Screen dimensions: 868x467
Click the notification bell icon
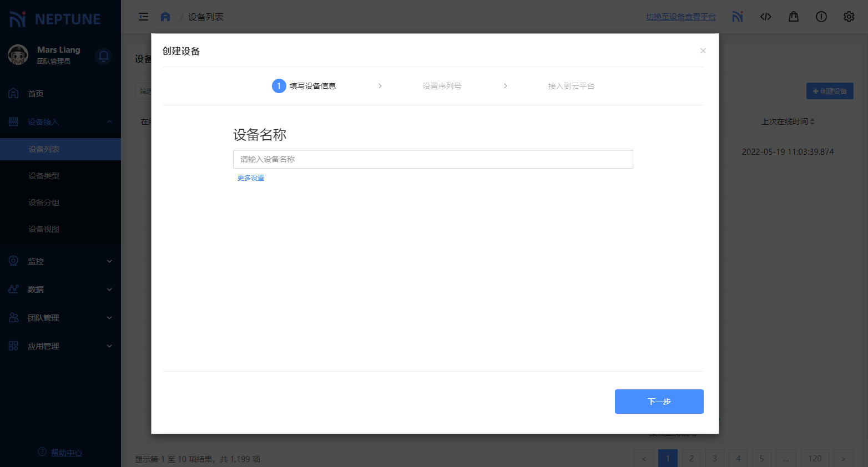point(104,56)
